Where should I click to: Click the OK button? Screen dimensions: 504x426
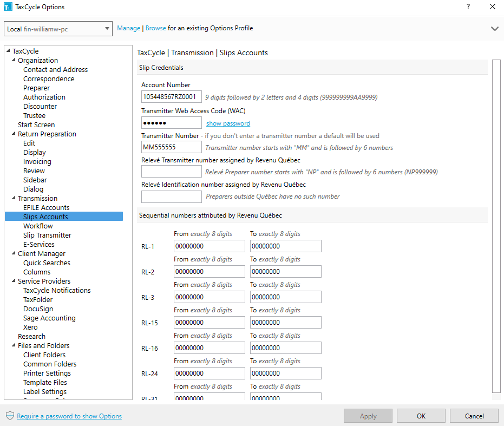coord(421,416)
